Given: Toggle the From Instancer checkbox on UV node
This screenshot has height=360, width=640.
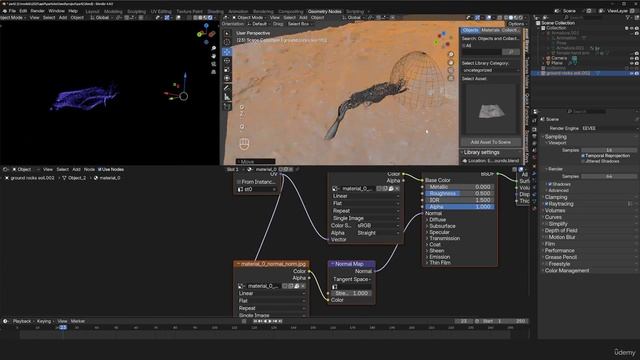Looking at the screenshot, I should (239, 182).
